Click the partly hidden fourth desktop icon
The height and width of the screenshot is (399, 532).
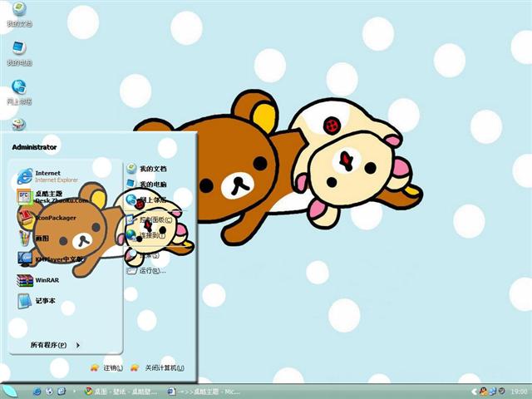[x=19, y=124]
